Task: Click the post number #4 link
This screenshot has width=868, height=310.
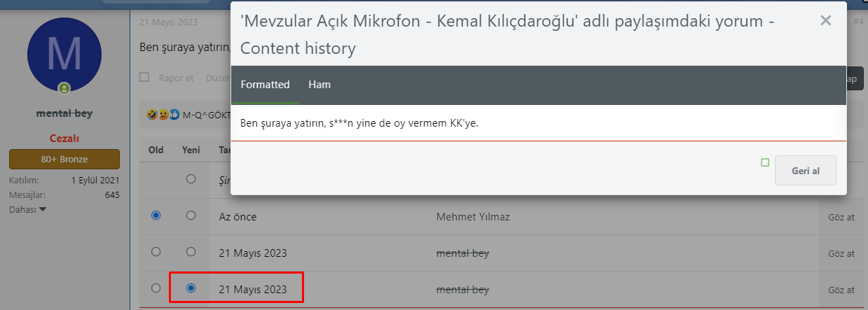Action: tap(858, 21)
